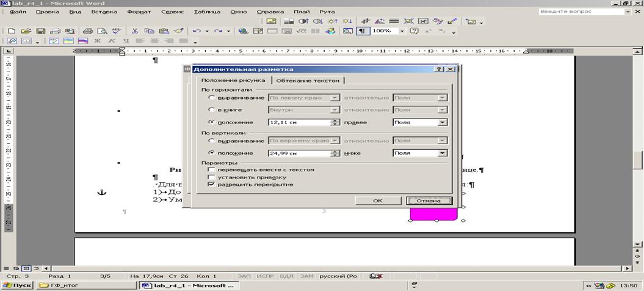Enable 'перемещать вместе с текстом' checkbox

(212, 169)
